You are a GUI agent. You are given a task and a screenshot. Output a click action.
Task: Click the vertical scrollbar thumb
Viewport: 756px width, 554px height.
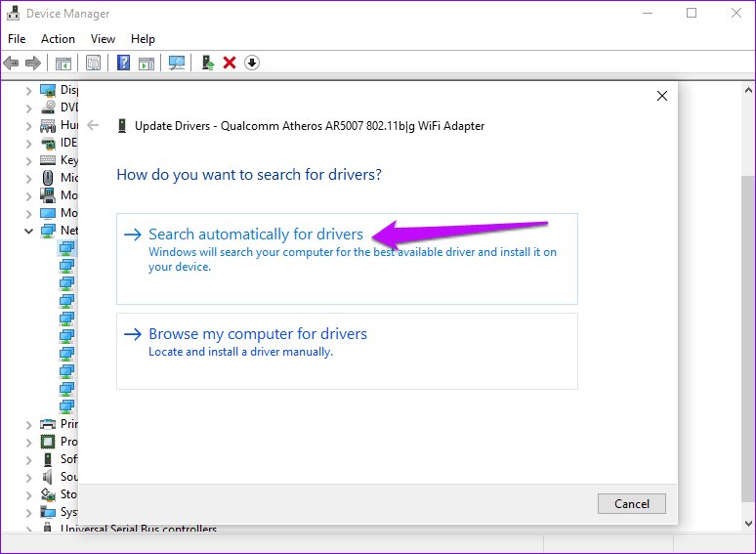click(748, 338)
